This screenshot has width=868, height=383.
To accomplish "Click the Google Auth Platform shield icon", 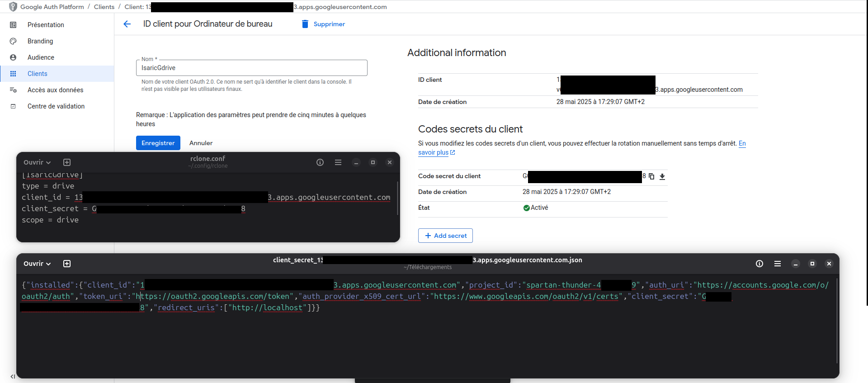I will 13,7.
